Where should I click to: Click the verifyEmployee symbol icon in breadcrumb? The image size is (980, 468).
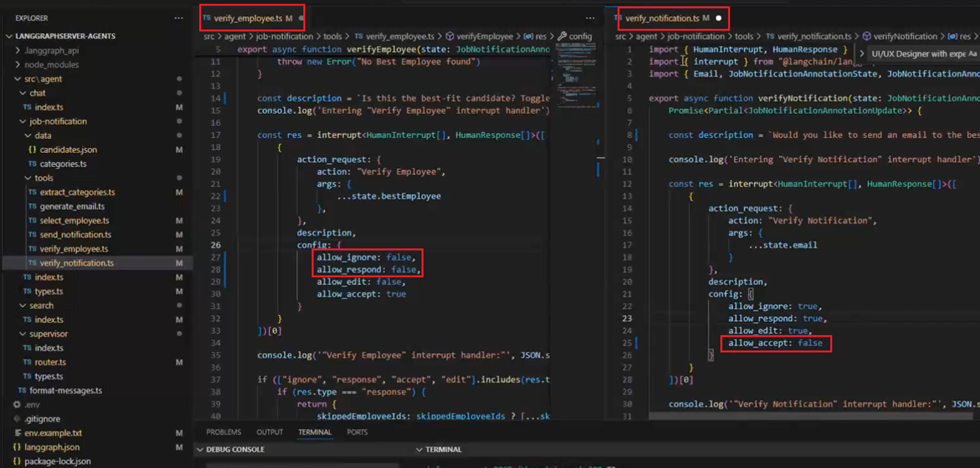[x=450, y=36]
